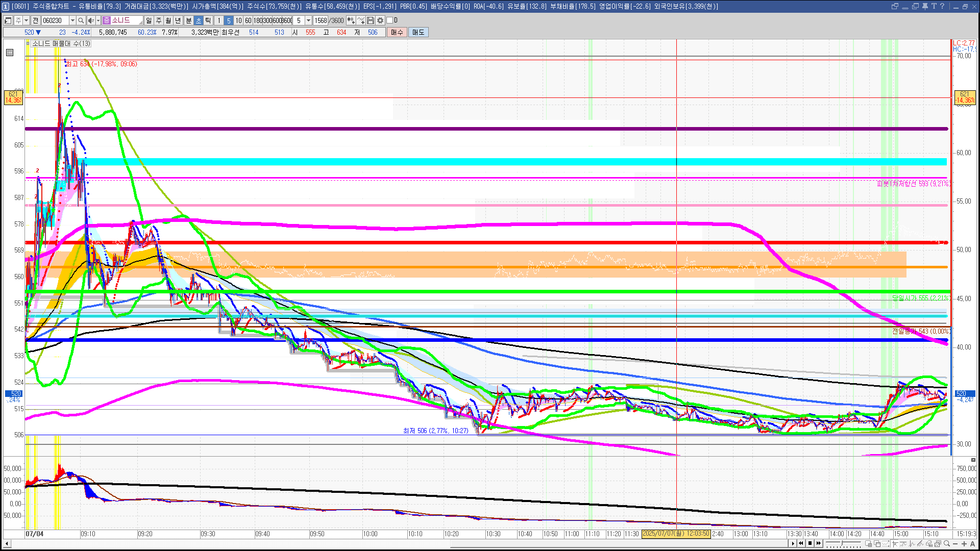Select the 분 (minute) timeframe toggle
The height and width of the screenshot is (551, 980).
(x=188, y=20)
